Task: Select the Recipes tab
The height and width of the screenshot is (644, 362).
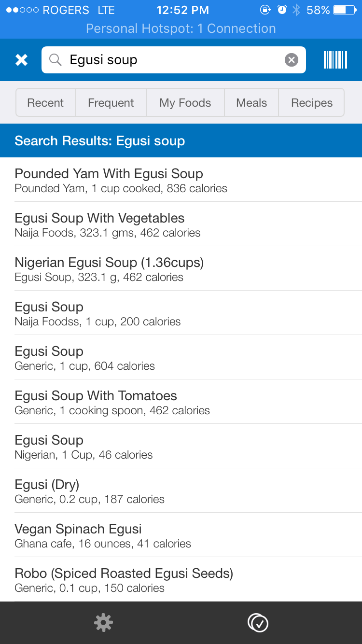Action: click(312, 102)
